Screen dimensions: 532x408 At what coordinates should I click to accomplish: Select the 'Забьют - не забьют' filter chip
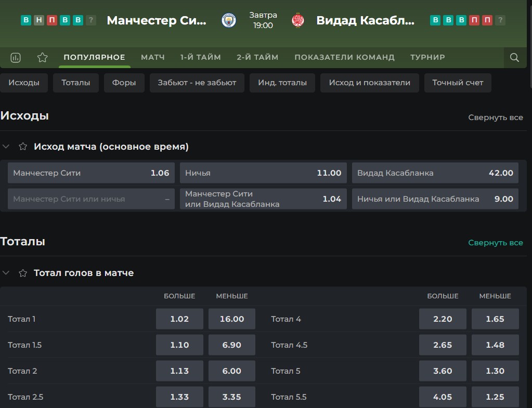(x=197, y=83)
